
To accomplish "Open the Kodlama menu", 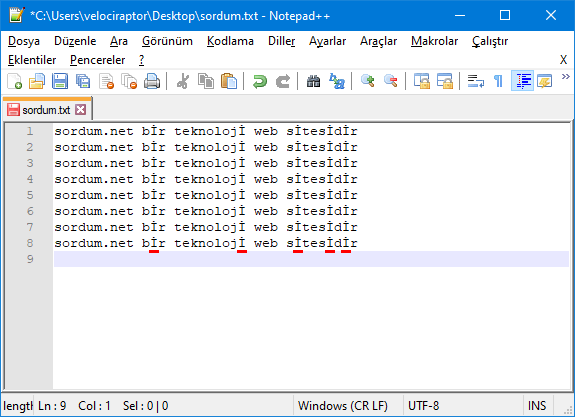I will [230, 41].
